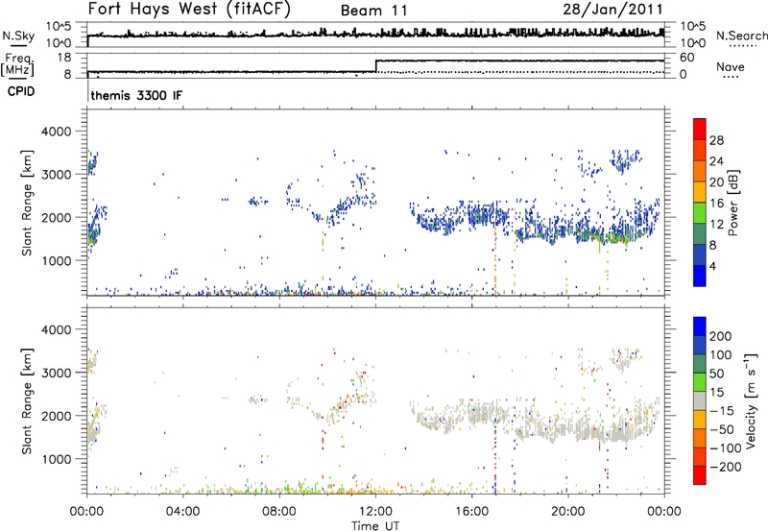Image resolution: width=768 pixels, height=532 pixels.
Task: Click the 4000 tick in velocity panel
Action: click(x=56, y=329)
